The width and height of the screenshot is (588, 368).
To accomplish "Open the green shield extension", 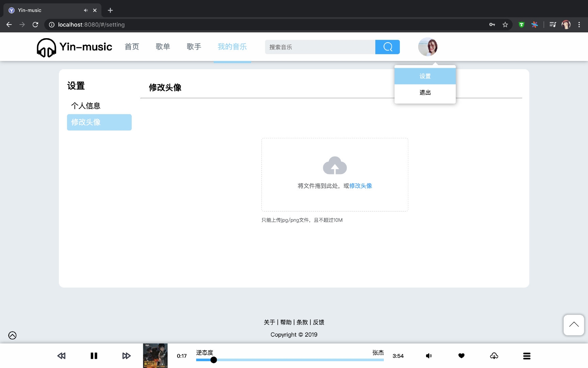I will tap(521, 25).
